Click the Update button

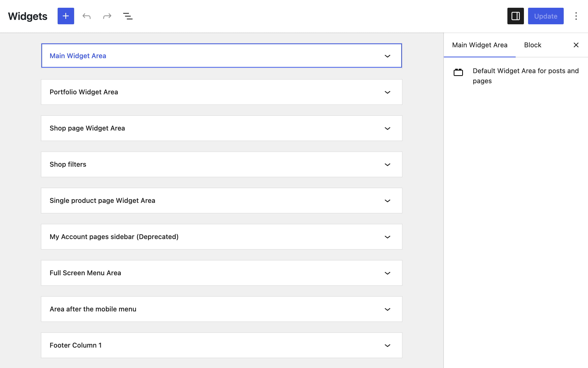coord(546,16)
